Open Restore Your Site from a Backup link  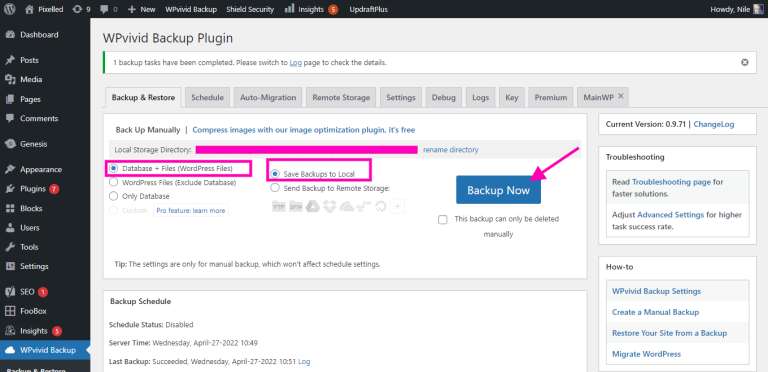click(x=670, y=333)
